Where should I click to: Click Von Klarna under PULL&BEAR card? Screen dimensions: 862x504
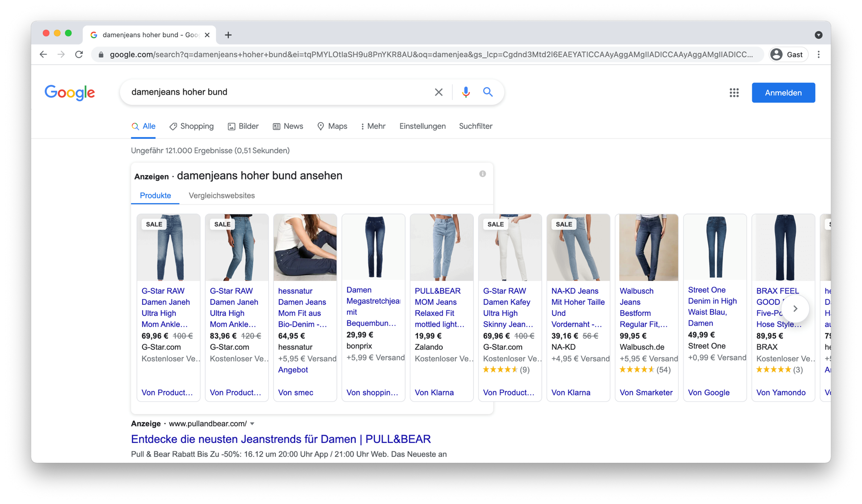point(434,393)
